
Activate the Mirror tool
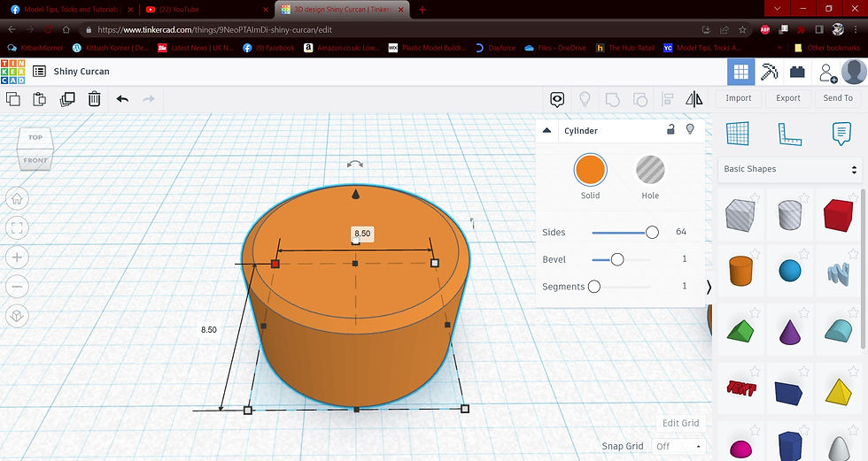tap(694, 99)
